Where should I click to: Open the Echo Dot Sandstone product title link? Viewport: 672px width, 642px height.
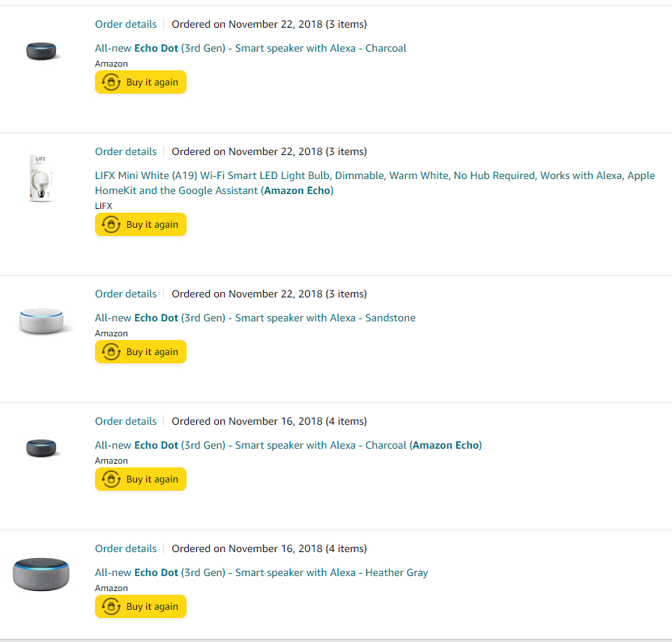(x=255, y=318)
